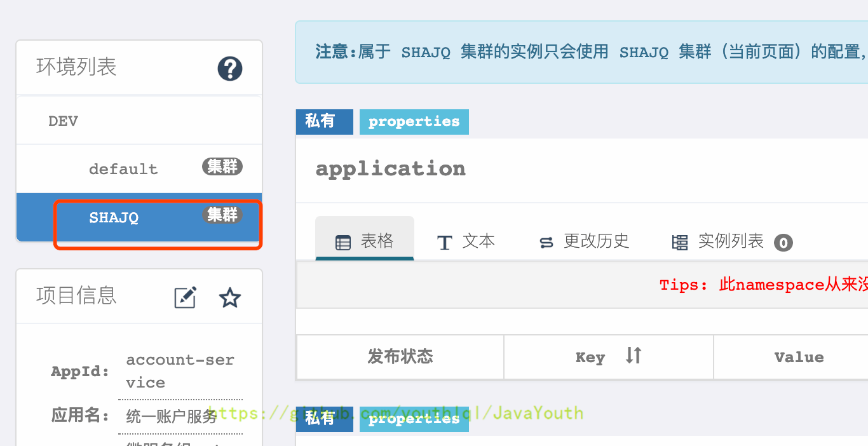Click the instance count badge 0

pyautogui.click(x=783, y=243)
